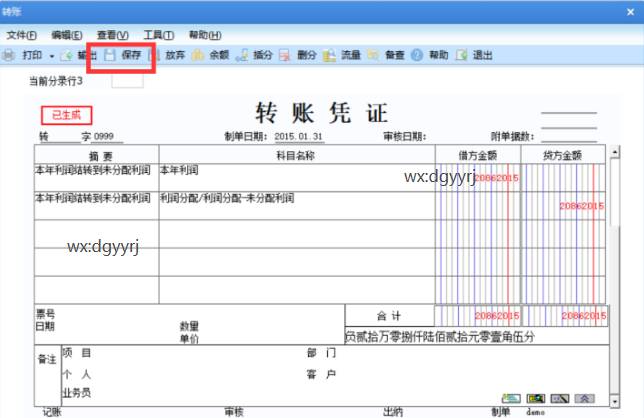Click 删分 (Delete entry) in toolbar
This screenshot has height=418, width=644.
(299, 56)
